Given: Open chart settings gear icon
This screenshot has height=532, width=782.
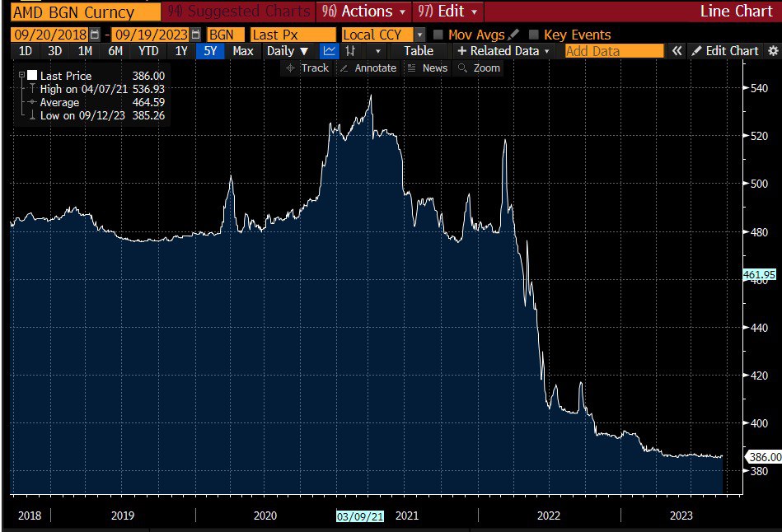Looking at the screenshot, I should [x=773, y=51].
